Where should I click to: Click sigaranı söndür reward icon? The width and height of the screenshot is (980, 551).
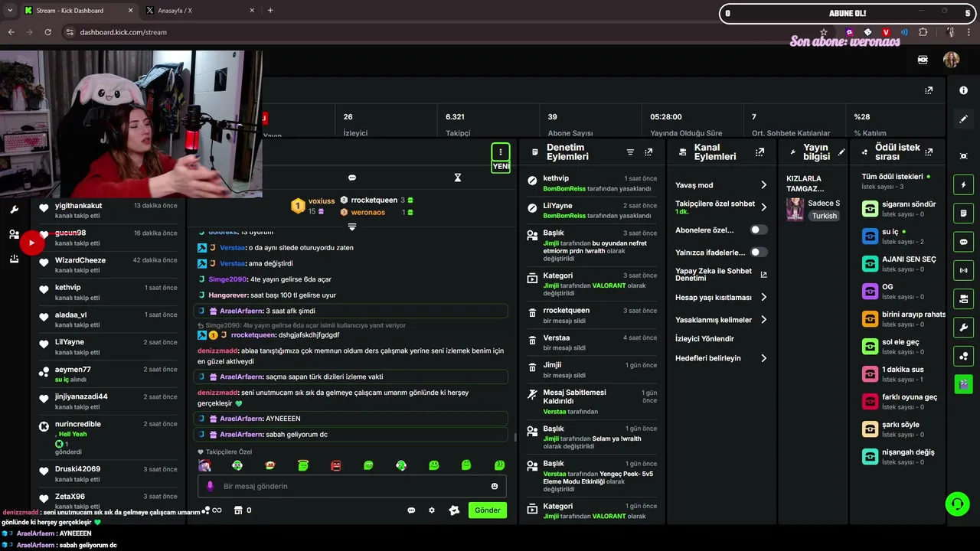tap(870, 209)
